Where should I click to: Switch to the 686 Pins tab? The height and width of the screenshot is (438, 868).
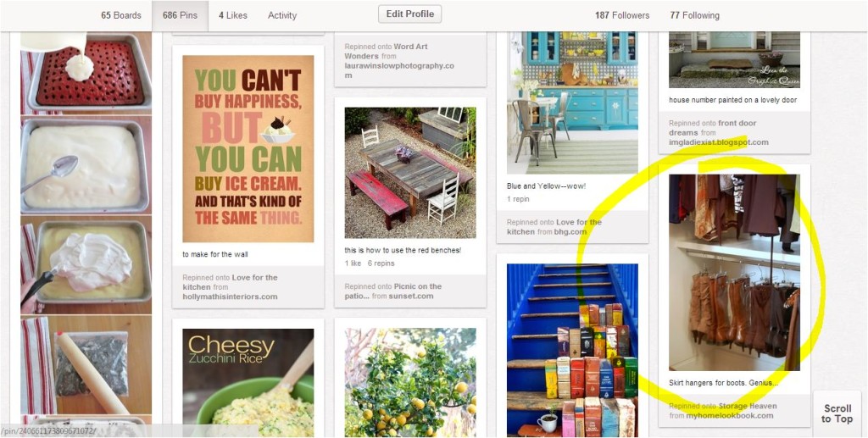180,15
